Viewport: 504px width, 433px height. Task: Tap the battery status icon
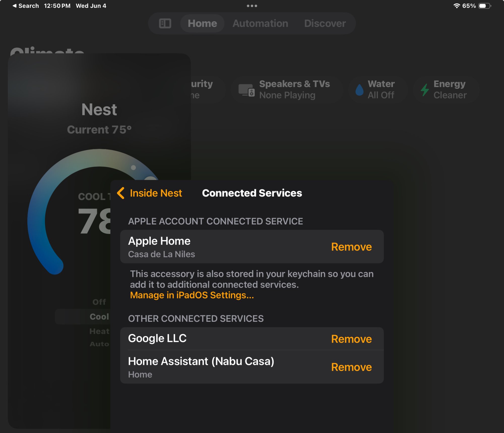tap(485, 6)
